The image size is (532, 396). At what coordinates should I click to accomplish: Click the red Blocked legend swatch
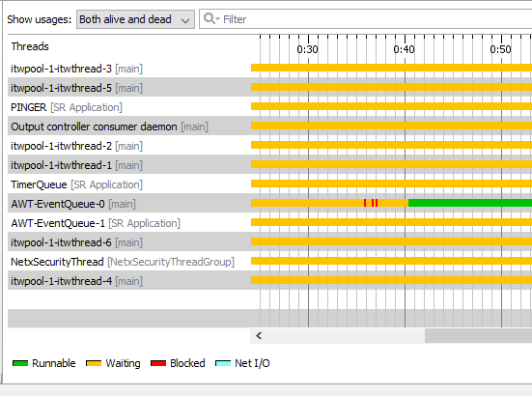tap(158, 363)
